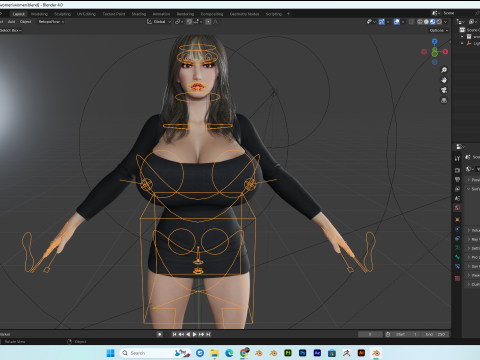Switch to the Shading workspace tab
480x360 pixels.
[x=139, y=14]
